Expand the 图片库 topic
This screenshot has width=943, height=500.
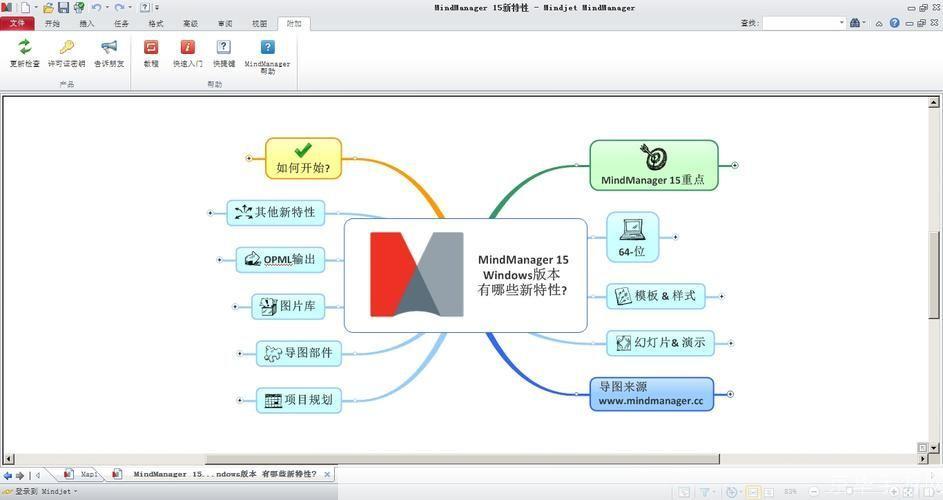click(235, 307)
